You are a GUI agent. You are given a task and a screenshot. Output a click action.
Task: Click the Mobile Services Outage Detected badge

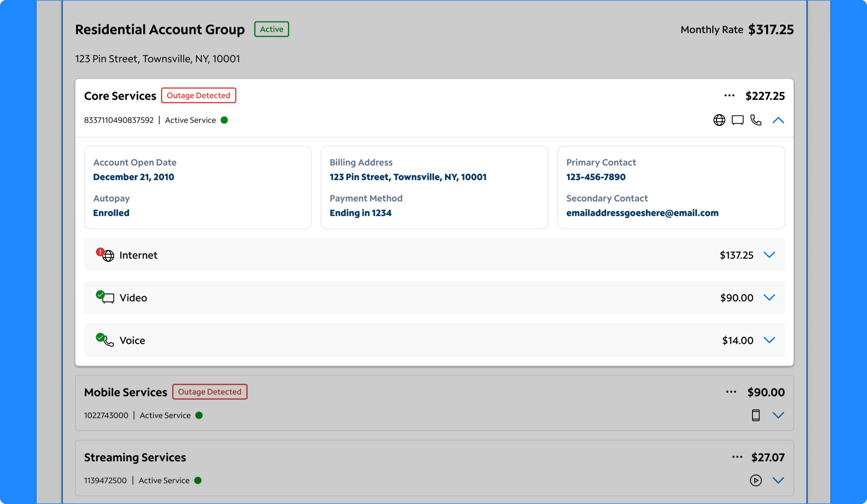[209, 392]
